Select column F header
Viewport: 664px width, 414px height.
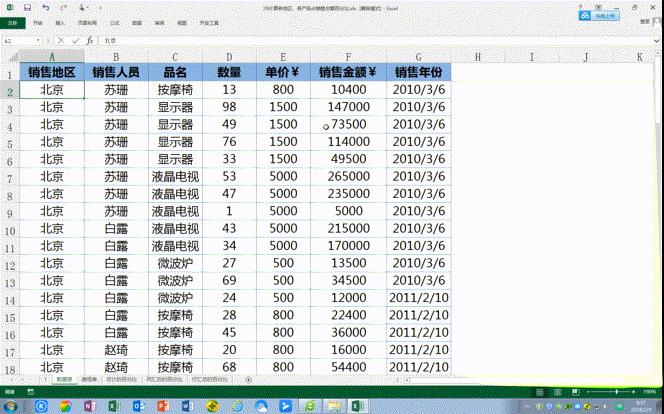pos(348,57)
